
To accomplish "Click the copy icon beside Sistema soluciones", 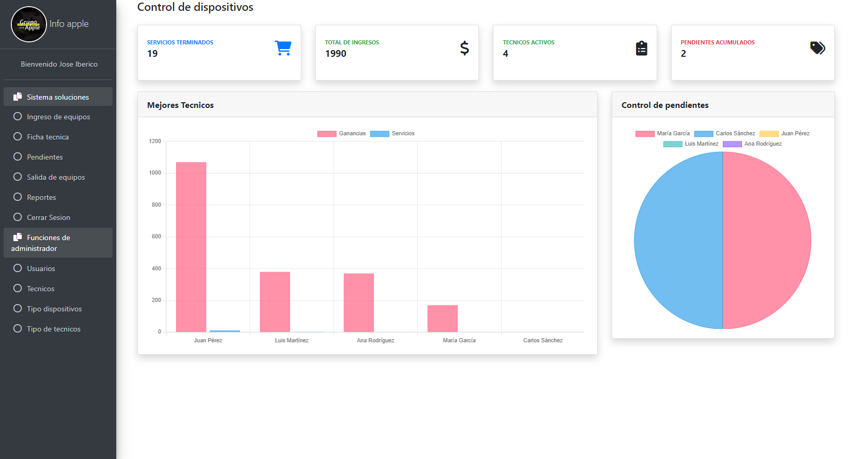I will [x=18, y=97].
